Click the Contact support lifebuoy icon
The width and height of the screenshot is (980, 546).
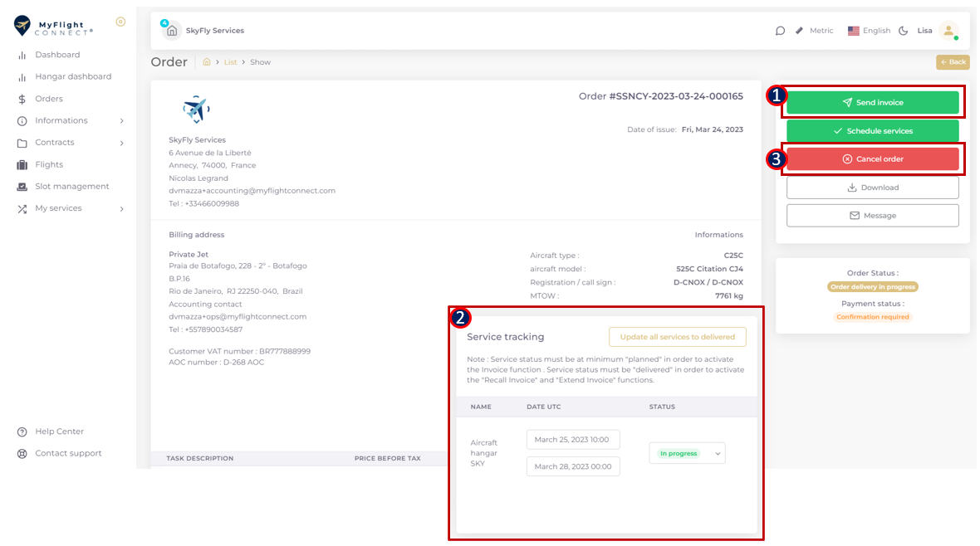(22, 454)
